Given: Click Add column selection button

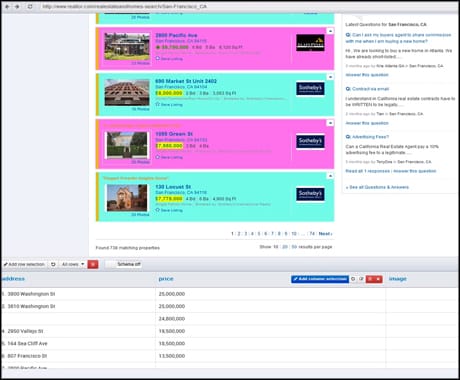Looking at the screenshot, I should click(x=320, y=279).
